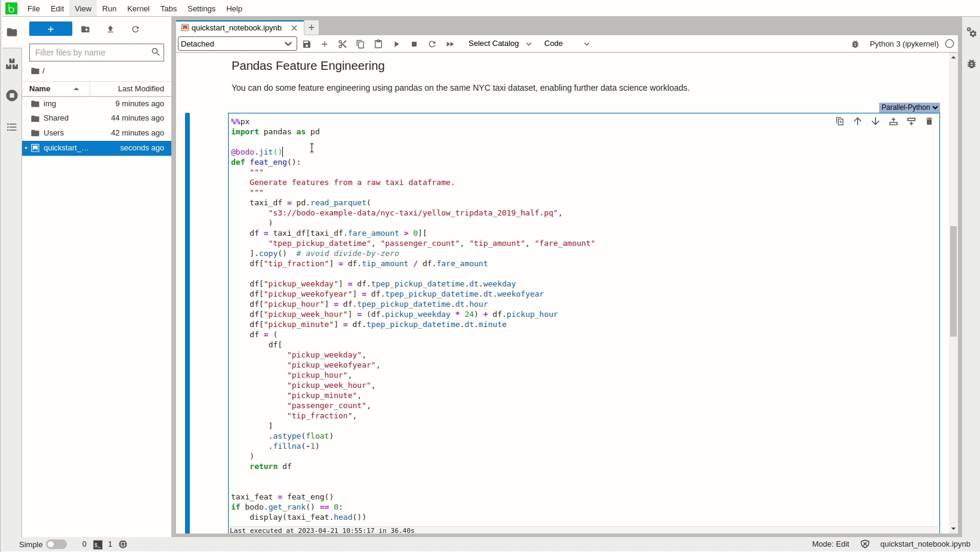The height and width of the screenshot is (552, 980).
Task: Run the selected cell
Action: (396, 44)
